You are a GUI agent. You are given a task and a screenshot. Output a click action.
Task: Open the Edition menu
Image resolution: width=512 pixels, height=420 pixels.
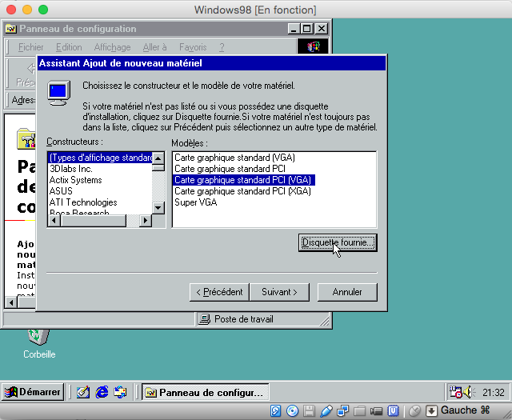point(69,47)
